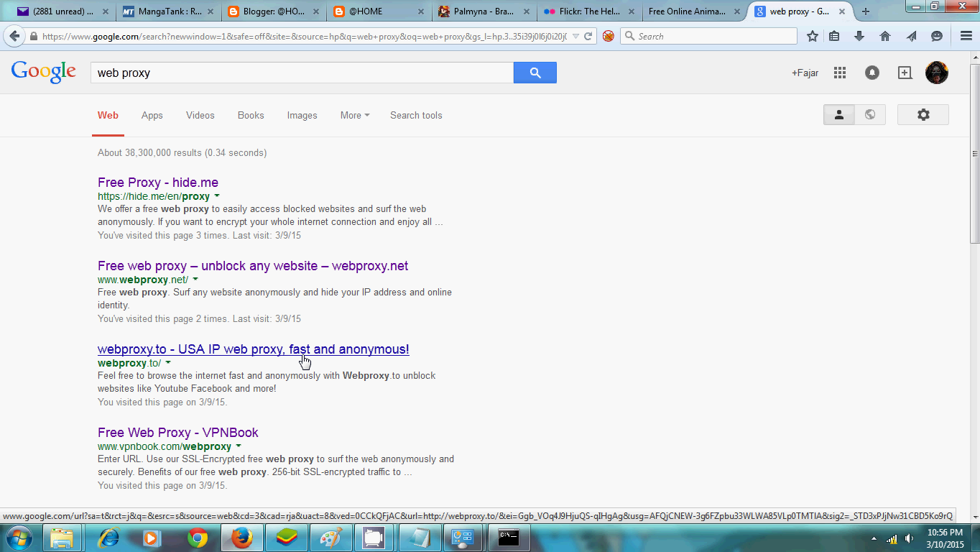This screenshot has width=980, height=552.
Task: Click the page's vertical scrollbar thumb
Action: pyautogui.click(x=975, y=154)
